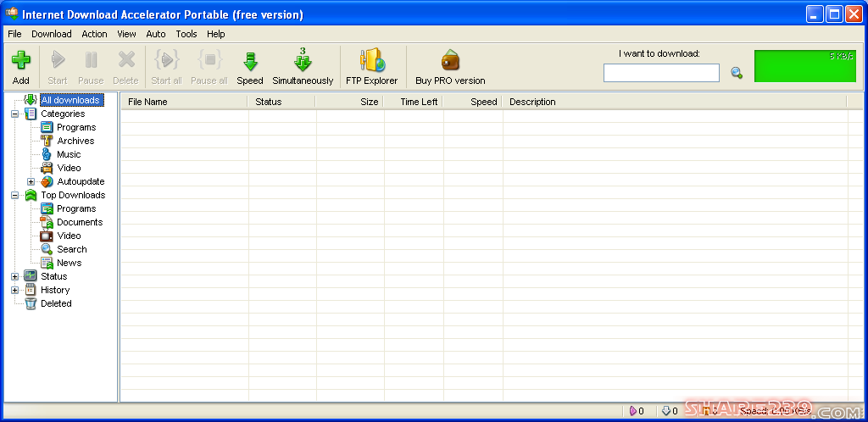Click the green speed graph panel
The height and width of the screenshot is (422, 868).
(805, 66)
